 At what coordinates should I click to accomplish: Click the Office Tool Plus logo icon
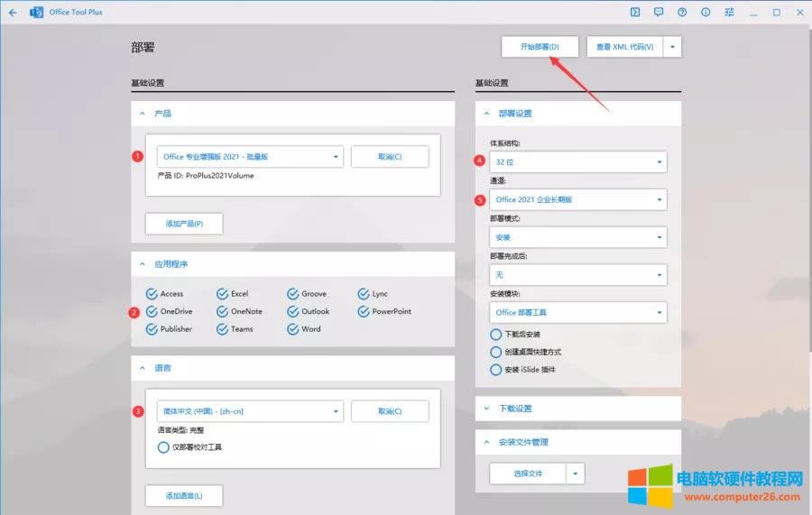coord(37,13)
